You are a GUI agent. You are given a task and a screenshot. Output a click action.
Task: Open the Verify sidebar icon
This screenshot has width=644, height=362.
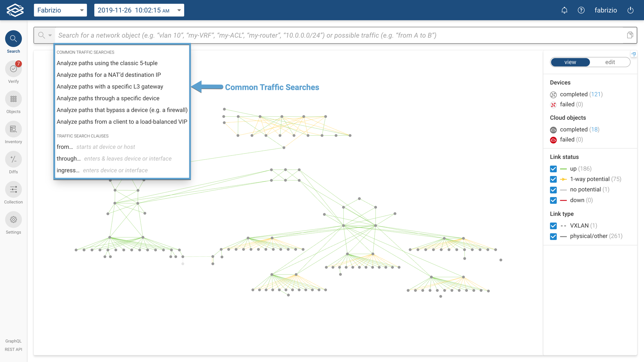(13, 69)
